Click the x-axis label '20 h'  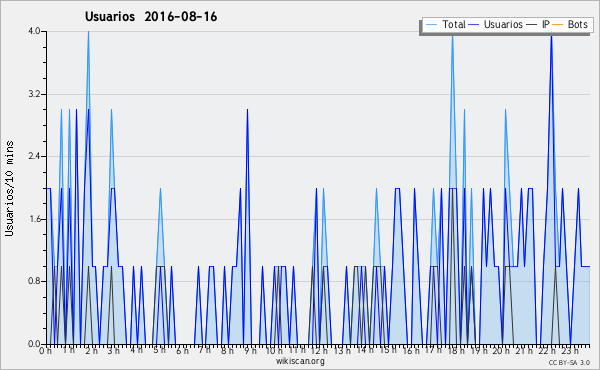(501, 351)
